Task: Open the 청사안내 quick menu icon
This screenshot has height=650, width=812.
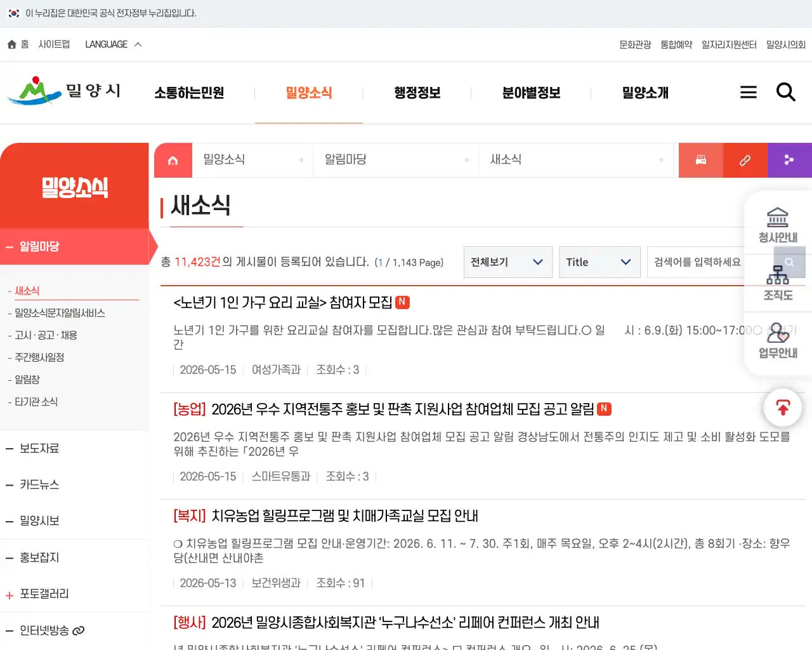Action: [778, 225]
